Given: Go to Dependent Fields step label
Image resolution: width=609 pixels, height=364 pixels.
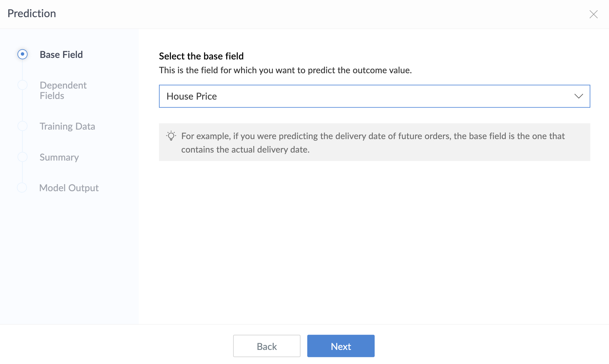Looking at the screenshot, I should (63, 90).
